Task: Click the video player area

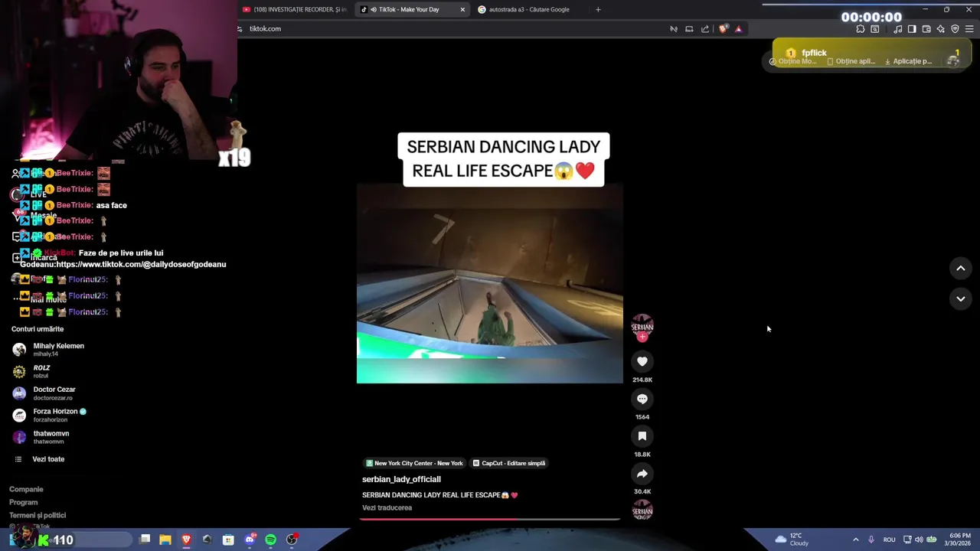Action: pos(490,284)
